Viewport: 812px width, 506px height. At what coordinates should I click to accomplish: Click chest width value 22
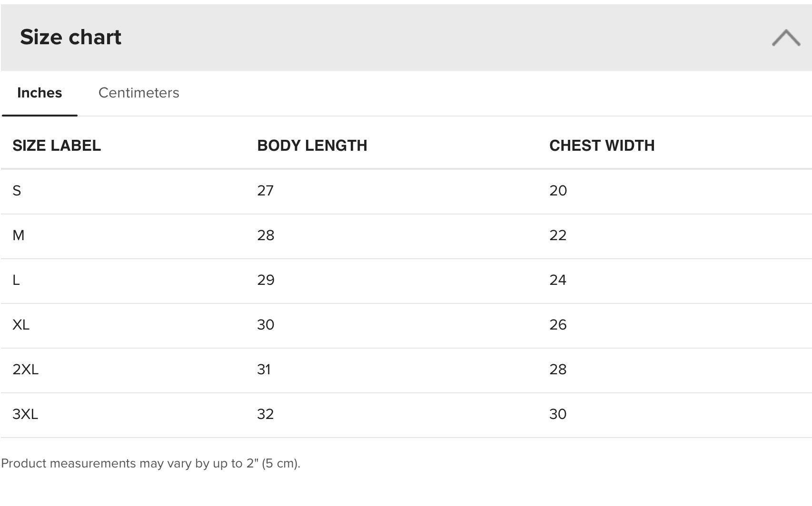click(x=558, y=235)
